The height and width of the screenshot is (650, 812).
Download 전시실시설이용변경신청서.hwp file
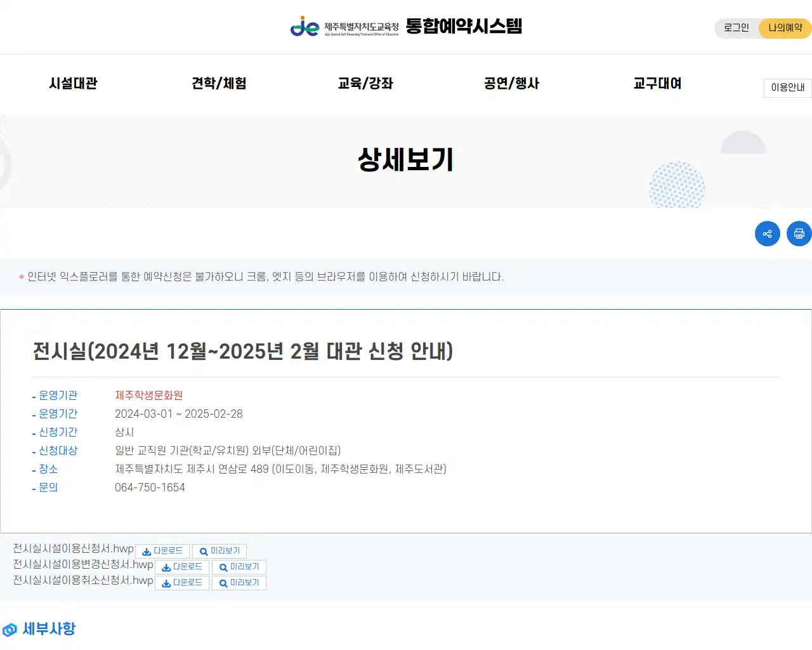coord(182,567)
